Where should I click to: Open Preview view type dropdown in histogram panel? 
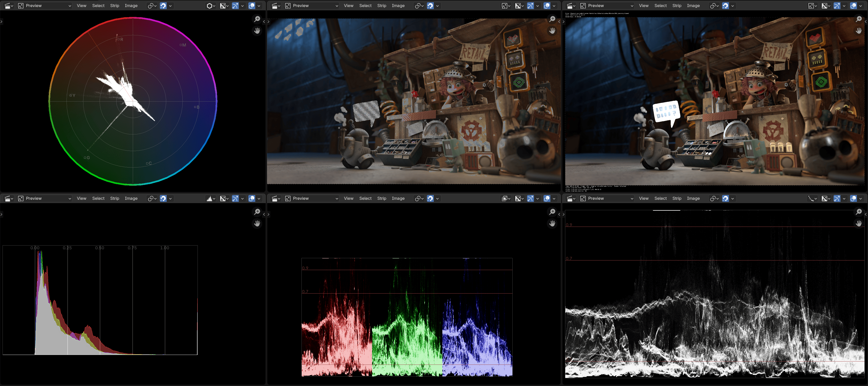[x=45, y=199]
